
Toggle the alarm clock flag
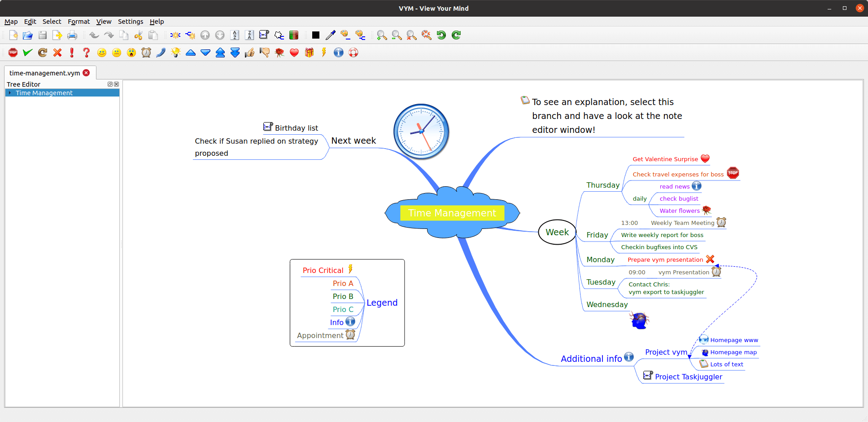pos(146,53)
